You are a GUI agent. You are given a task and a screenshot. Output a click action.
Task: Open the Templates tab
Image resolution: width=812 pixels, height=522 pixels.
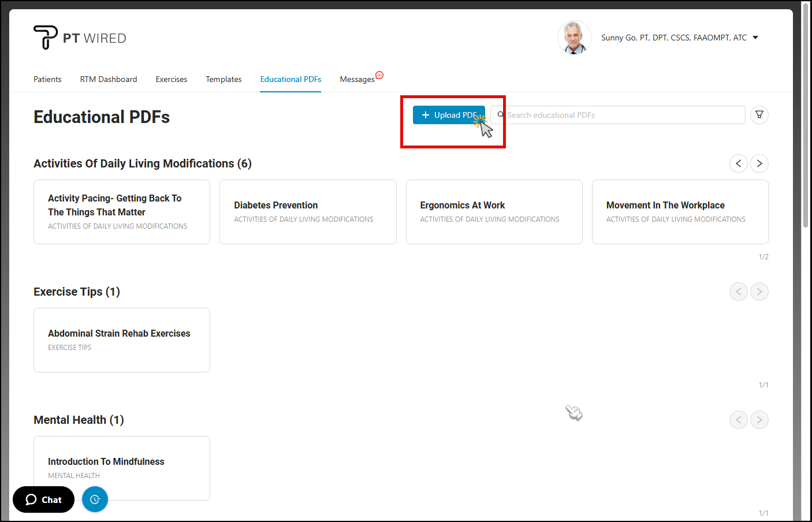point(224,79)
